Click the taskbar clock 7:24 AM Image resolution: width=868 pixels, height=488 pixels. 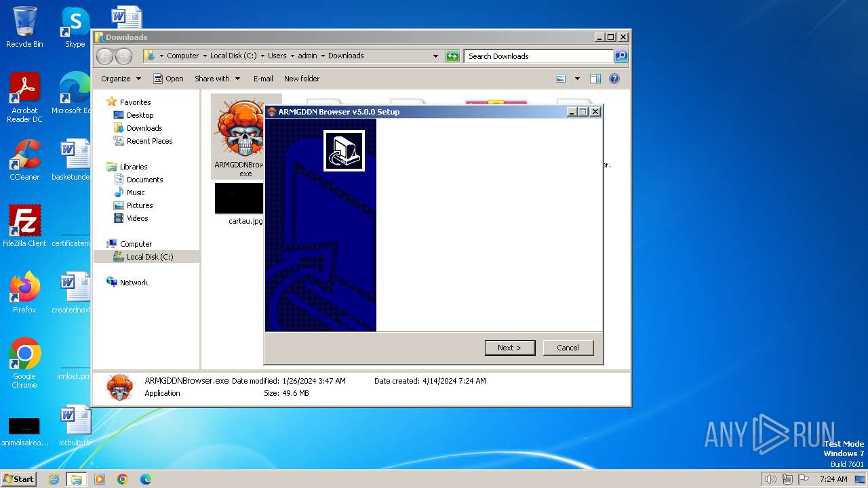[833, 479]
